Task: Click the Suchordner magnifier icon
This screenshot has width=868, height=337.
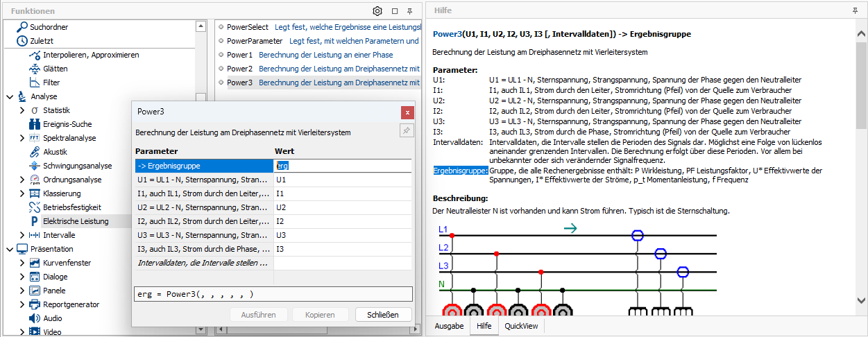Action: coord(22,27)
